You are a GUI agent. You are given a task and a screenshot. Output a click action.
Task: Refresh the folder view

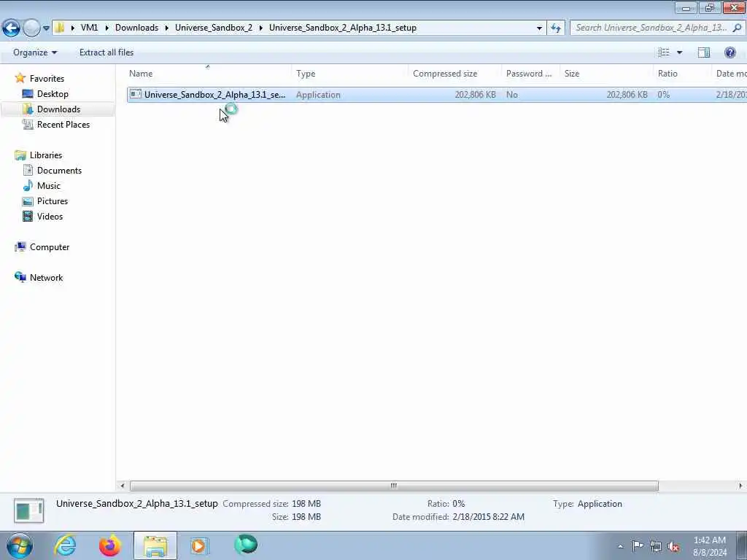pyautogui.click(x=556, y=28)
